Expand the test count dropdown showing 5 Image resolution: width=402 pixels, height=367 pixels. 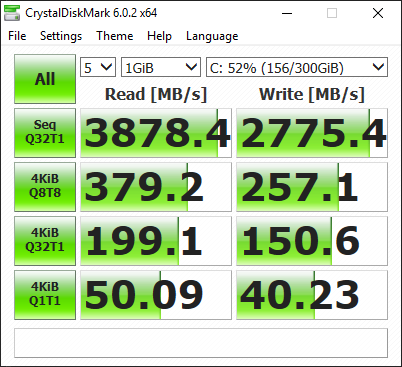[x=98, y=67]
